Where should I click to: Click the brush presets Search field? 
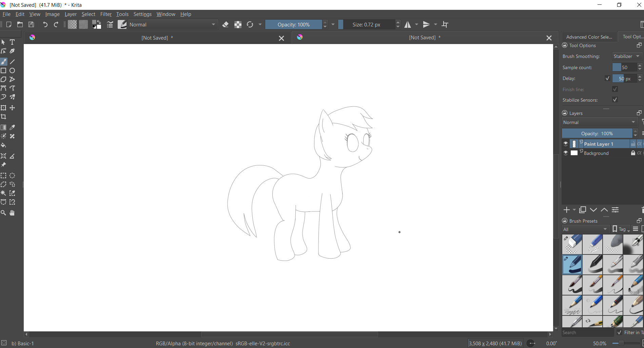[x=587, y=332]
